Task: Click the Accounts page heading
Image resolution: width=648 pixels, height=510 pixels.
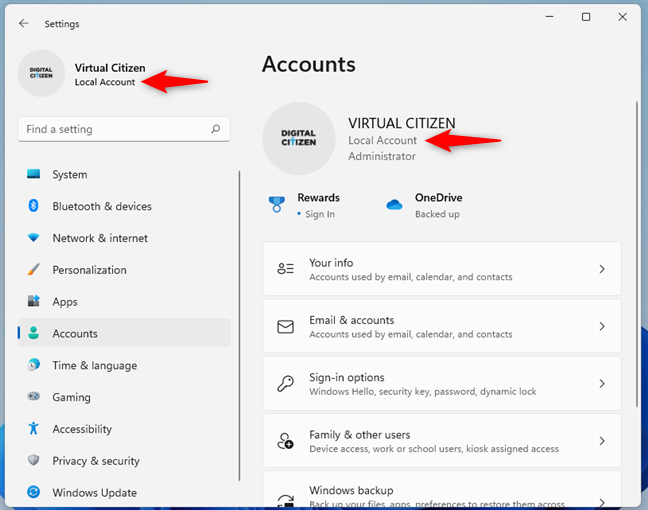Action: (308, 64)
